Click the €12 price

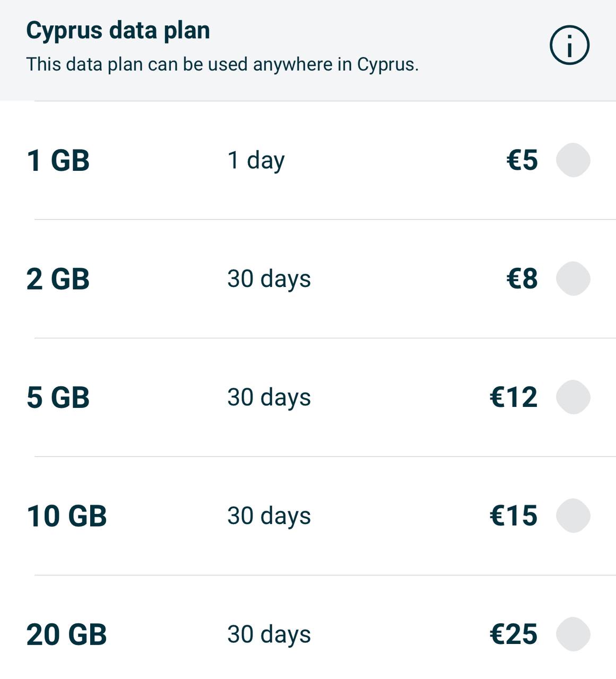(513, 397)
